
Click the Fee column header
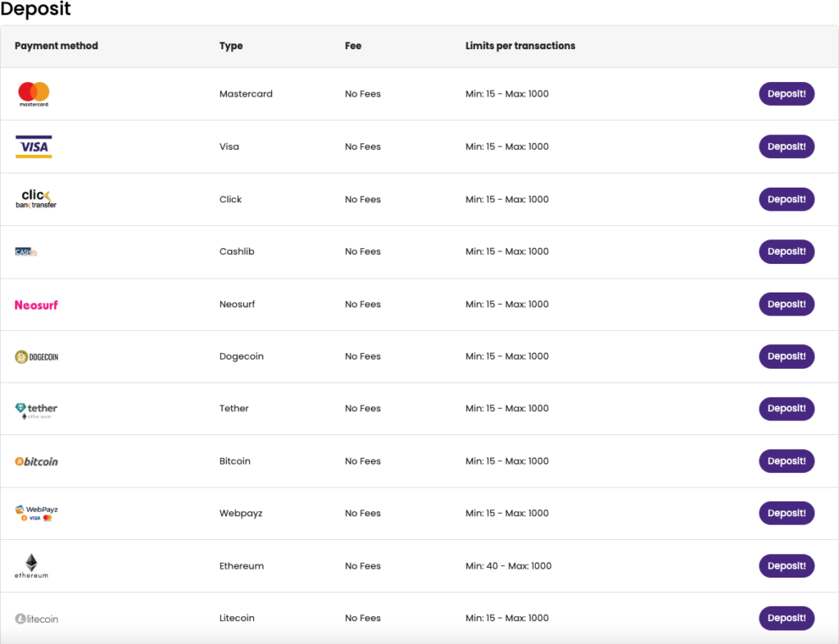(352, 46)
